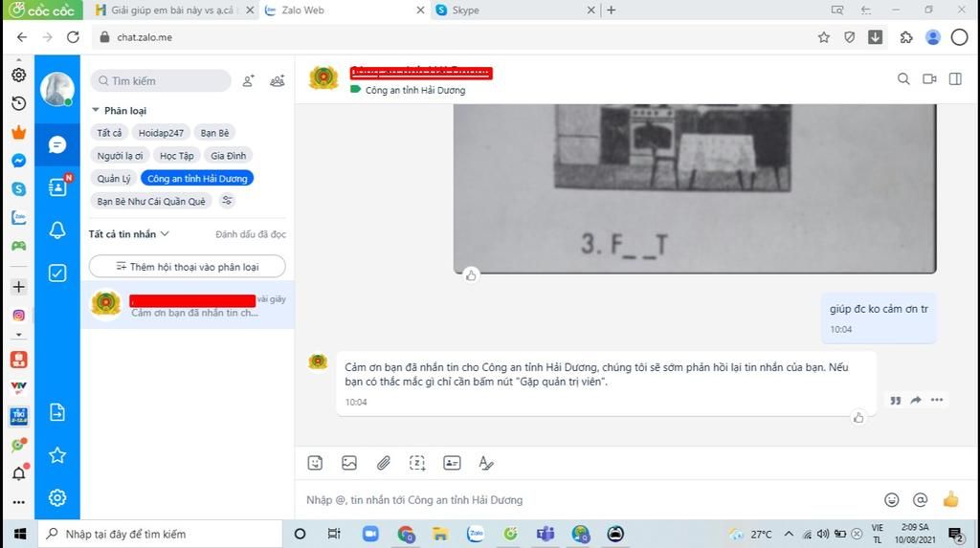React like on the shared image
Screen dimensions: 980x548
click(x=471, y=275)
